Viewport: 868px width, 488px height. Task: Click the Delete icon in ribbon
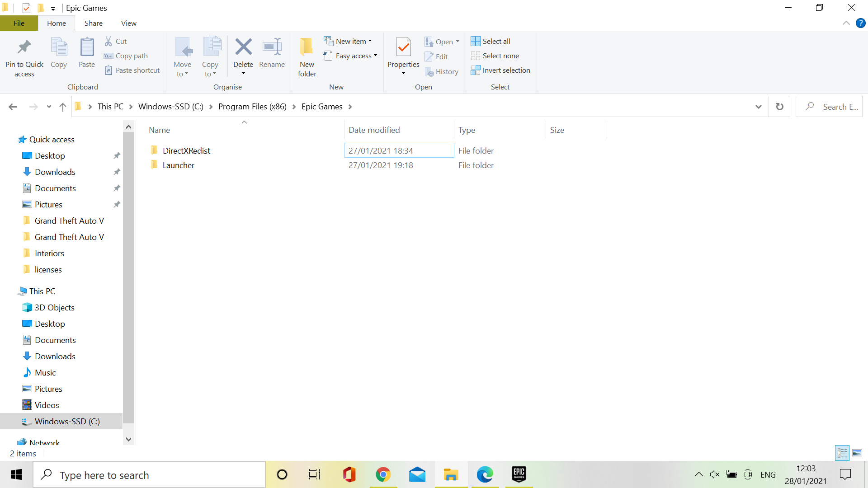pos(243,47)
